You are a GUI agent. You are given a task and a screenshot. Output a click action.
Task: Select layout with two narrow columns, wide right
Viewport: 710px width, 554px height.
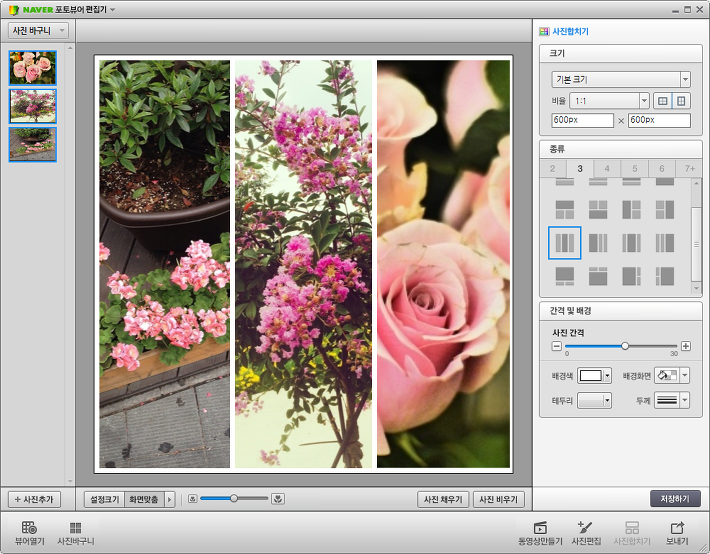[x=665, y=243]
